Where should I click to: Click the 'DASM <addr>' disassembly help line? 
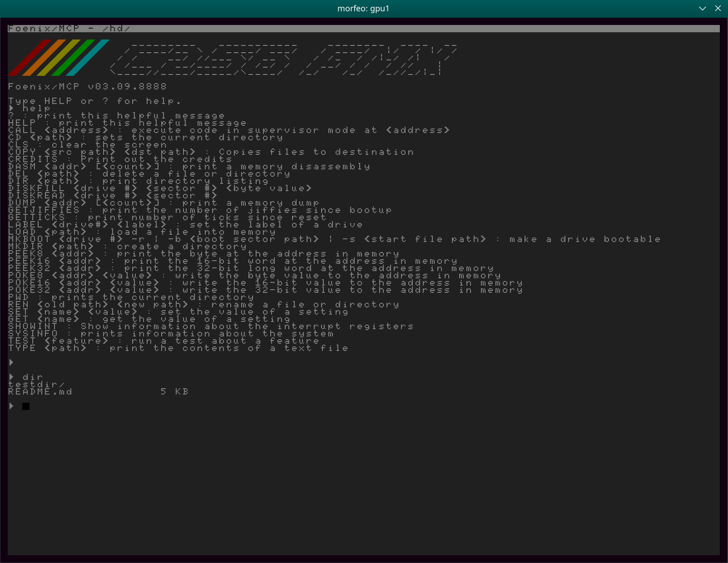[189, 166]
